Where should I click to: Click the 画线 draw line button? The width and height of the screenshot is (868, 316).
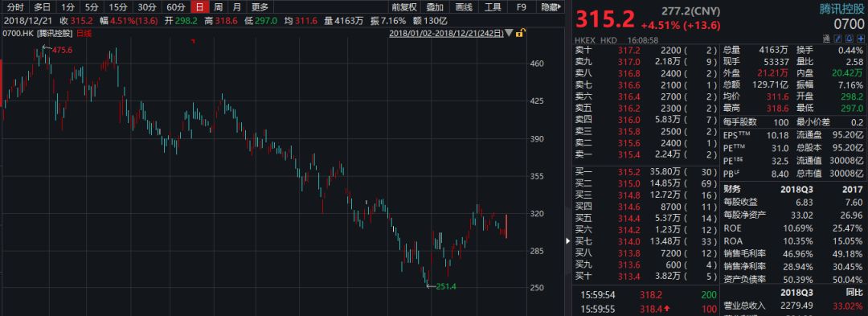(x=464, y=7)
